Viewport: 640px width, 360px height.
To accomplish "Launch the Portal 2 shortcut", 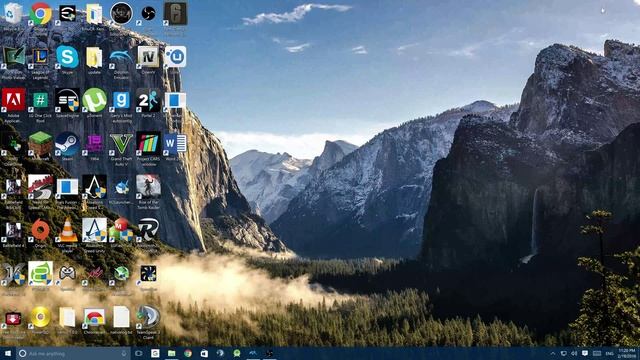I will tap(148, 100).
